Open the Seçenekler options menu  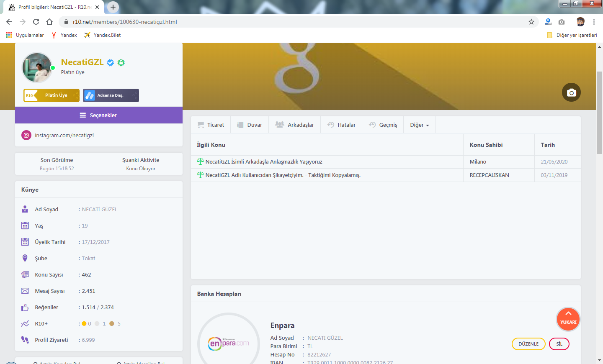(x=99, y=115)
